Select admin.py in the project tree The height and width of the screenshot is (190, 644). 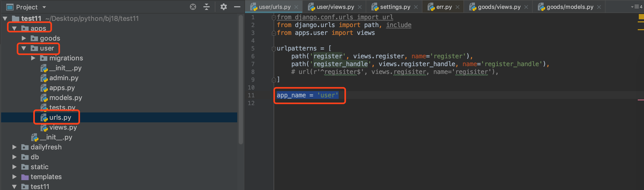pos(64,78)
